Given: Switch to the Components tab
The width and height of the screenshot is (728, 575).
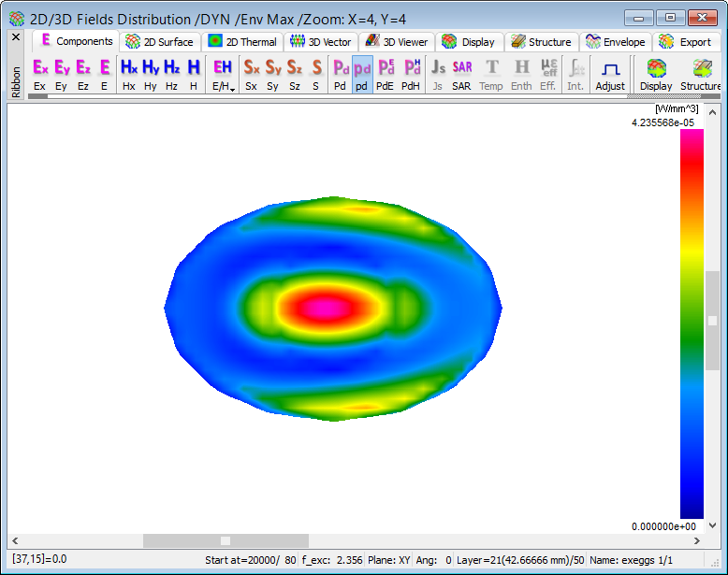Looking at the screenshot, I should 77,41.
